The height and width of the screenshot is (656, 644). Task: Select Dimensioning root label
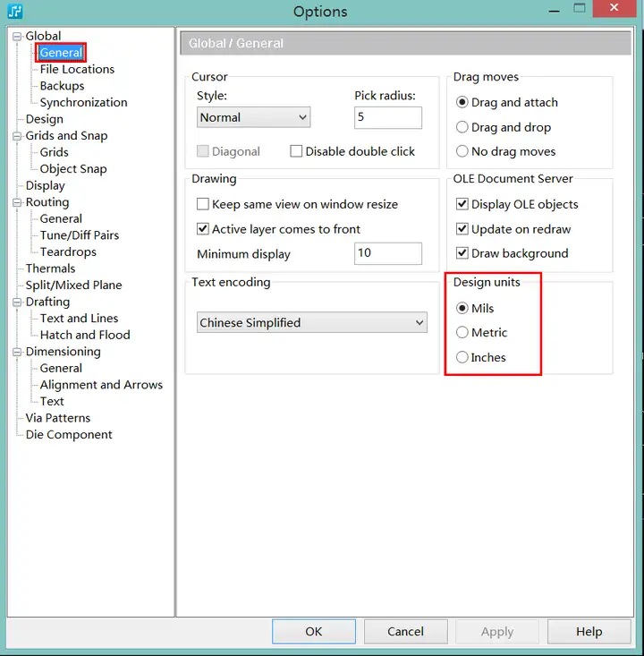click(64, 352)
